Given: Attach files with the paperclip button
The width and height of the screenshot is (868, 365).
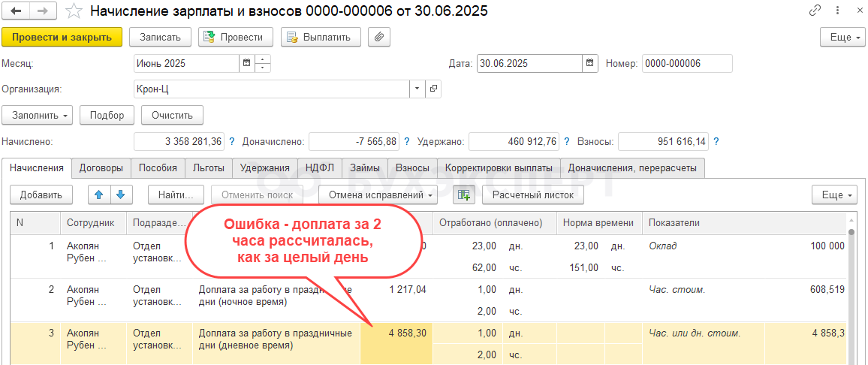Looking at the screenshot, I should pyautogui.click(x=379, y=37).
